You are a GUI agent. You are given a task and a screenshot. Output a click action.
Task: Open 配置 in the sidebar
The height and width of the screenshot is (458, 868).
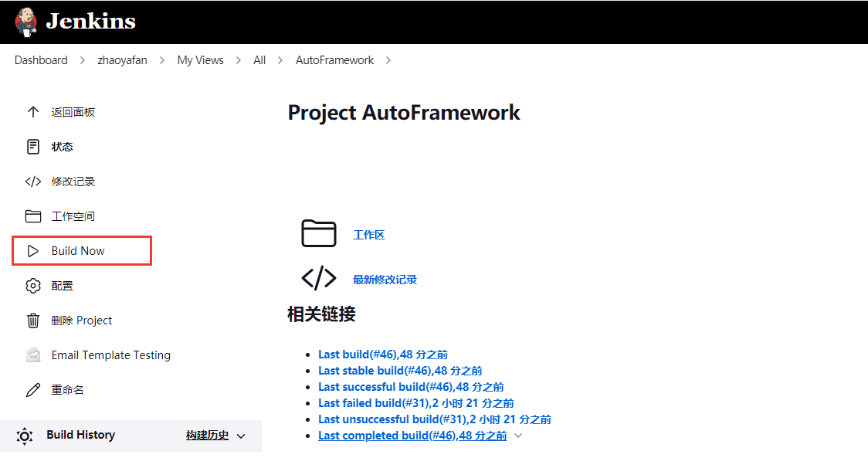(x=62, y=286)
